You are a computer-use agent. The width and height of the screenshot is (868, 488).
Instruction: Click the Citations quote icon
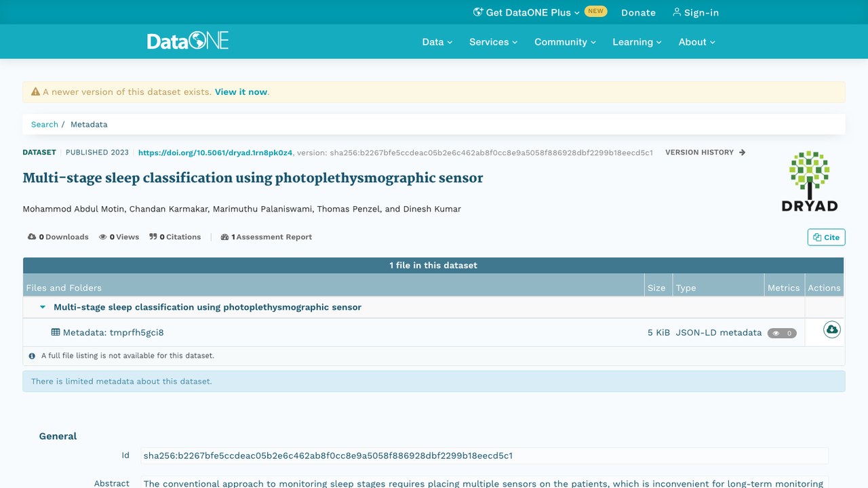[x=153, y=237]
